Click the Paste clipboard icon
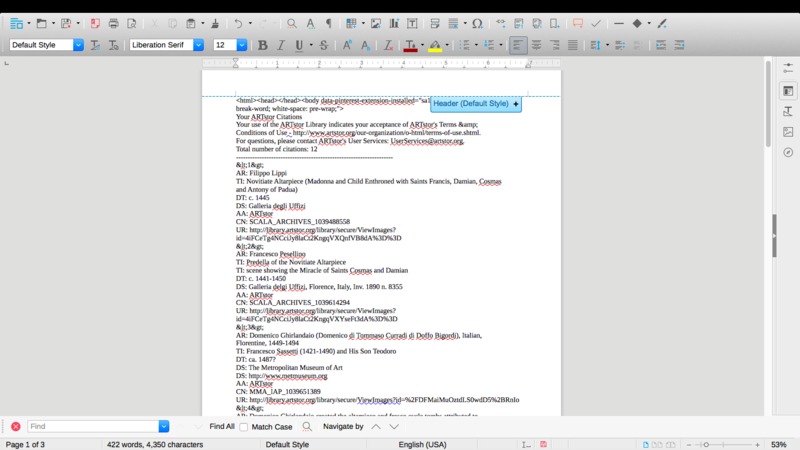 point(190,23)
